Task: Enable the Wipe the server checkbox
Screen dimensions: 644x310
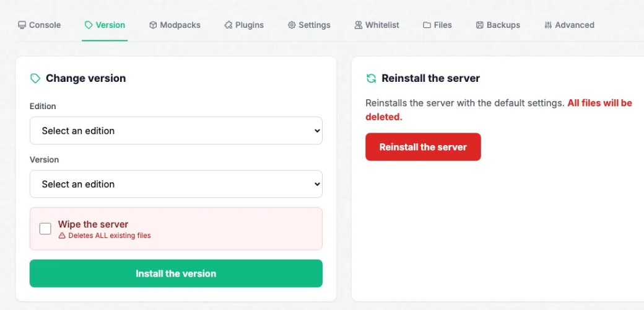Action: tap(45, 229)
